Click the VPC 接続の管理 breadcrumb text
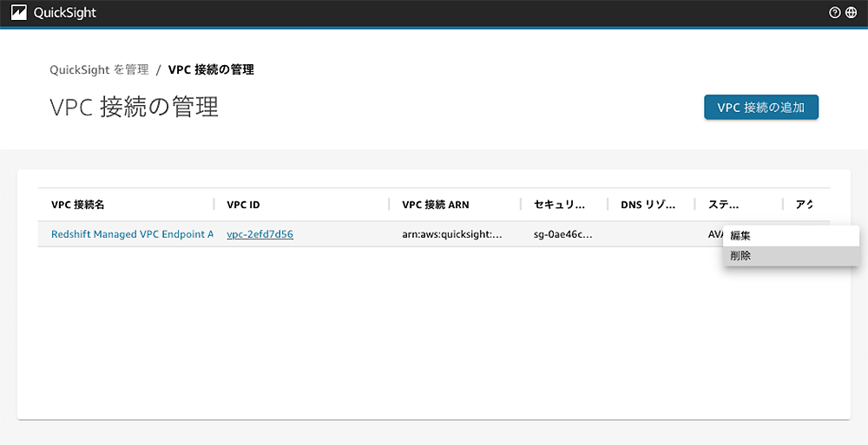 (x=211, y=69)
